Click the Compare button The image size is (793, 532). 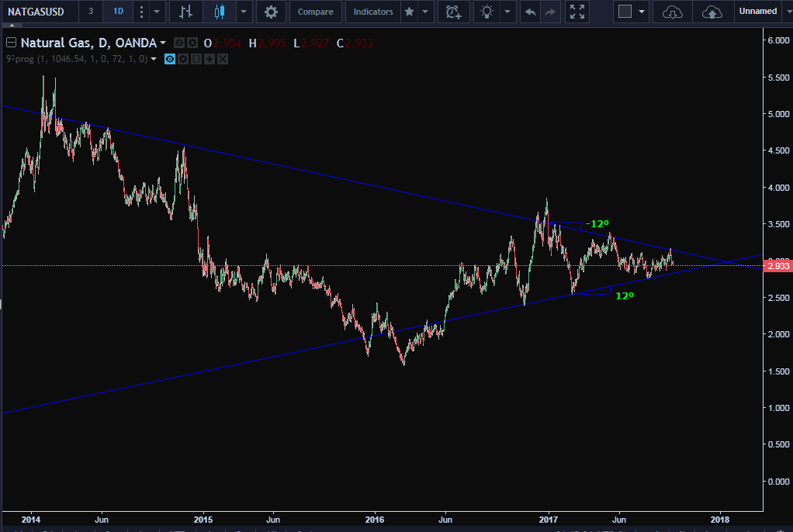click(x=315, y=12)
